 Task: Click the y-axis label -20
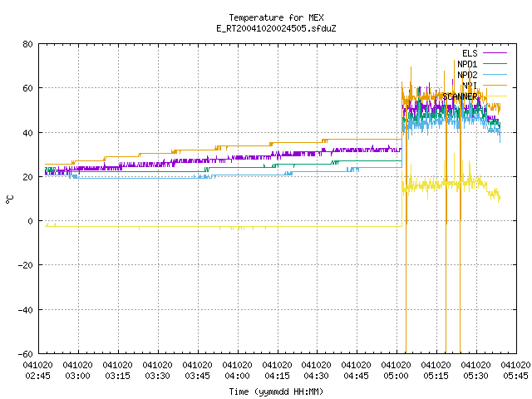[26, 265]
